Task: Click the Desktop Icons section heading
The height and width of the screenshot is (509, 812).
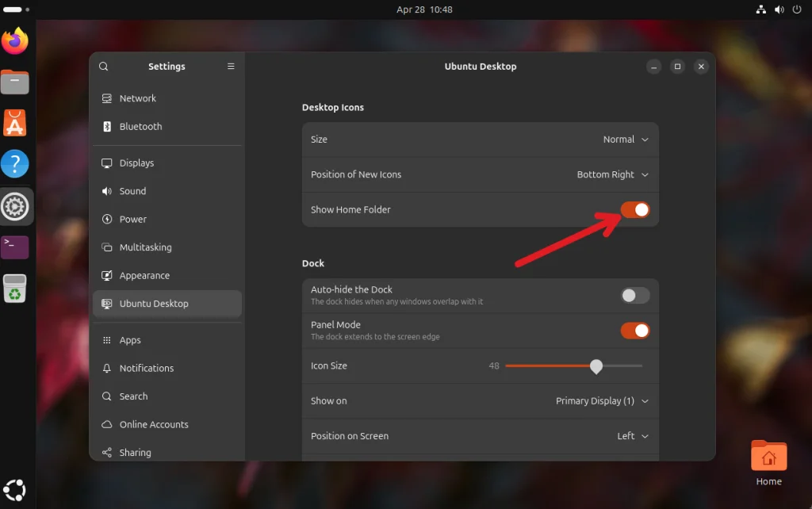Action: 333,107
